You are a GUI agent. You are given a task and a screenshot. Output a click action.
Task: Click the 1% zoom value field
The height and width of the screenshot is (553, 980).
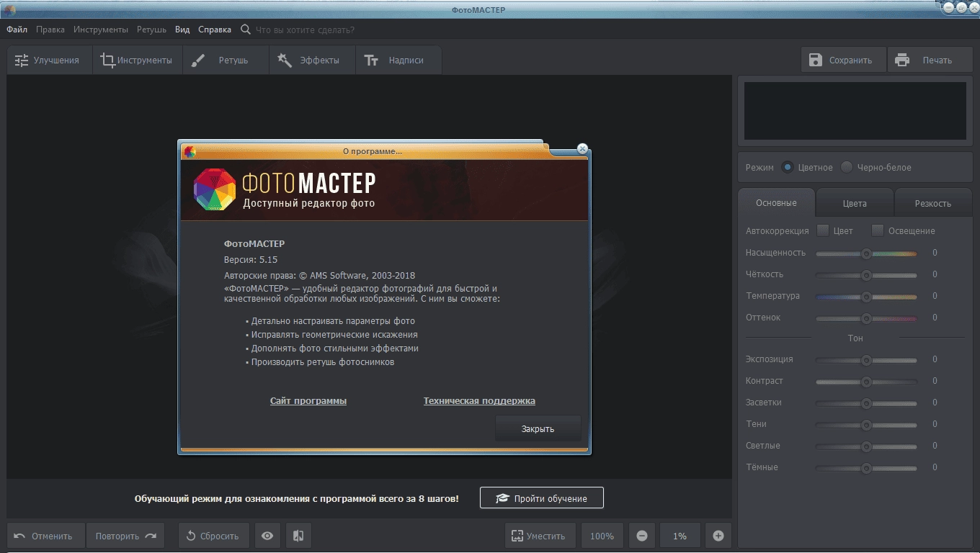tap(680, 536)
